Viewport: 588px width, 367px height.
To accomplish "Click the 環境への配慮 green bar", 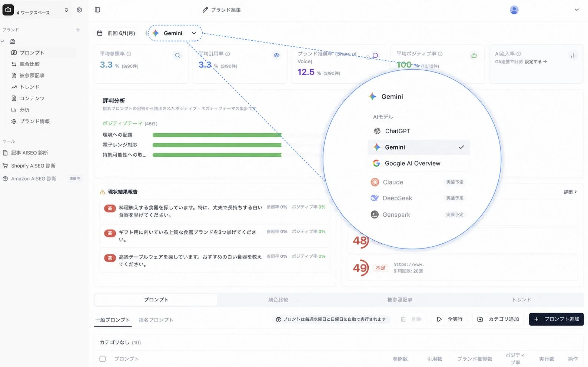I will click(x=217, y=135).
